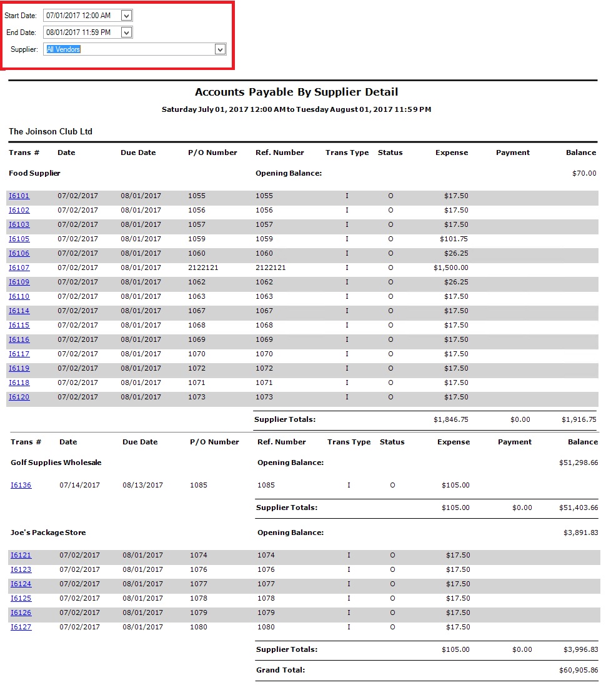
Task: Open transaction I6102 link
Action: [19, 211]
